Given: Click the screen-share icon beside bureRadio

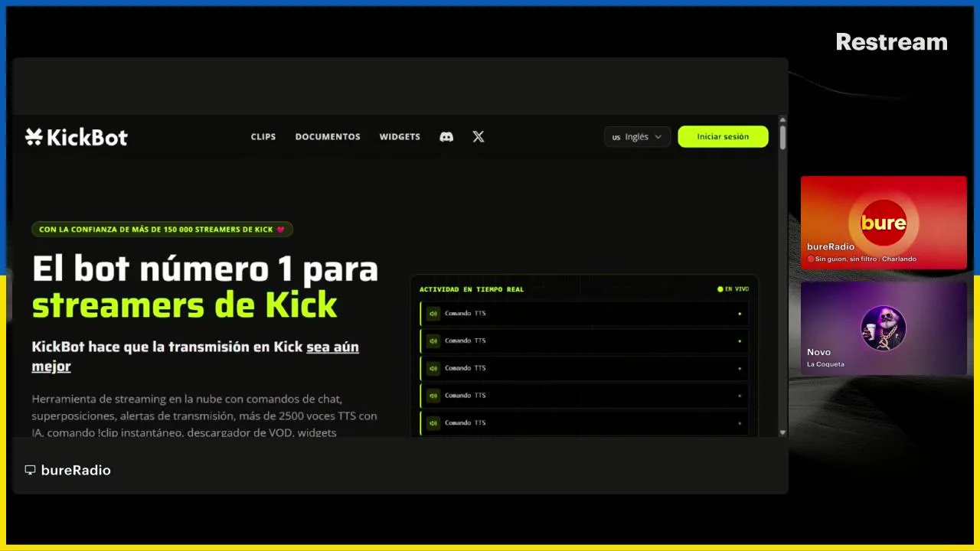Looking at the screenshot, I should tap(30, 470).
